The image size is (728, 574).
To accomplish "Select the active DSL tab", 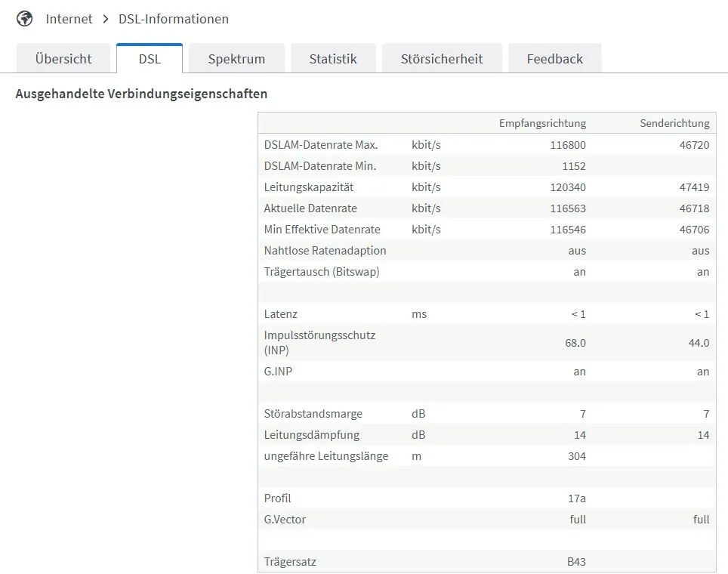I will (x=150, y=59).
